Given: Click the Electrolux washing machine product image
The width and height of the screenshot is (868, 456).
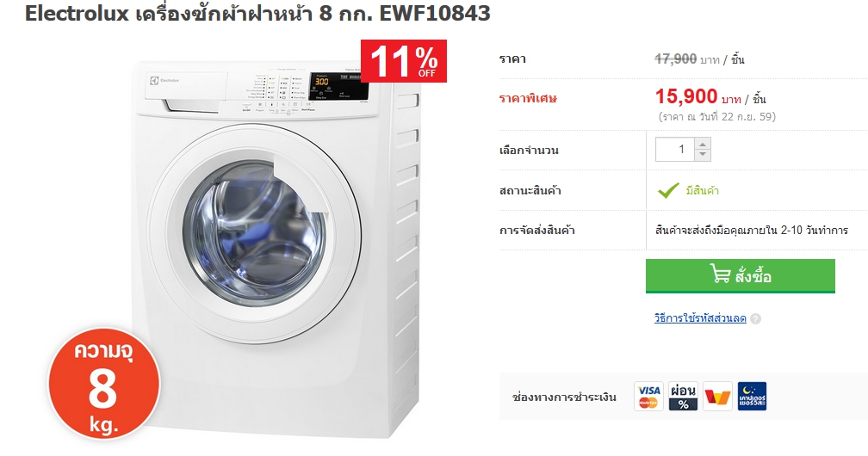Looking at the screenshot, I should click(276, 249).
